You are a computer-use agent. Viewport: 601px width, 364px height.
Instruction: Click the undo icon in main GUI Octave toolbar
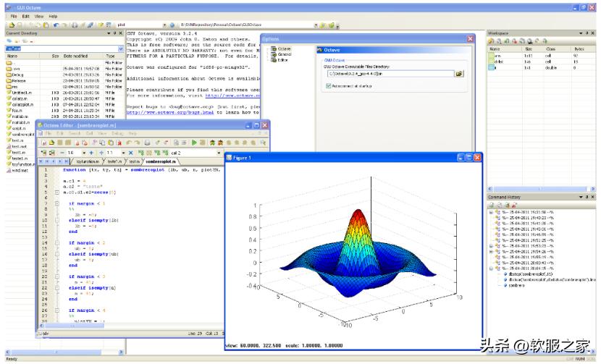tap(56, 25)
